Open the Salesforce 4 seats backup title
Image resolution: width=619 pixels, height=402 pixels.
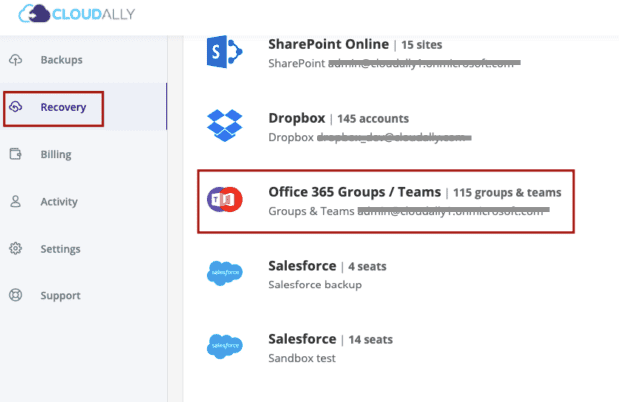[x=302, y=266]
